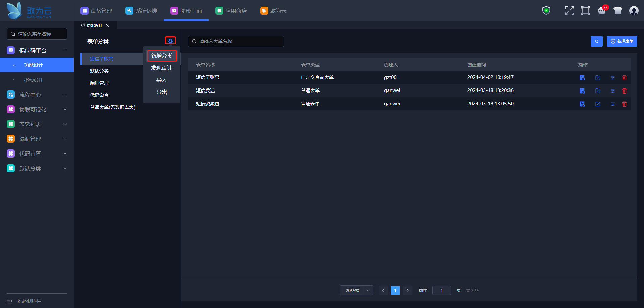The image size is (644, 308).
Task: Open the messages chat bubble icon
Action: coord(602,11)
